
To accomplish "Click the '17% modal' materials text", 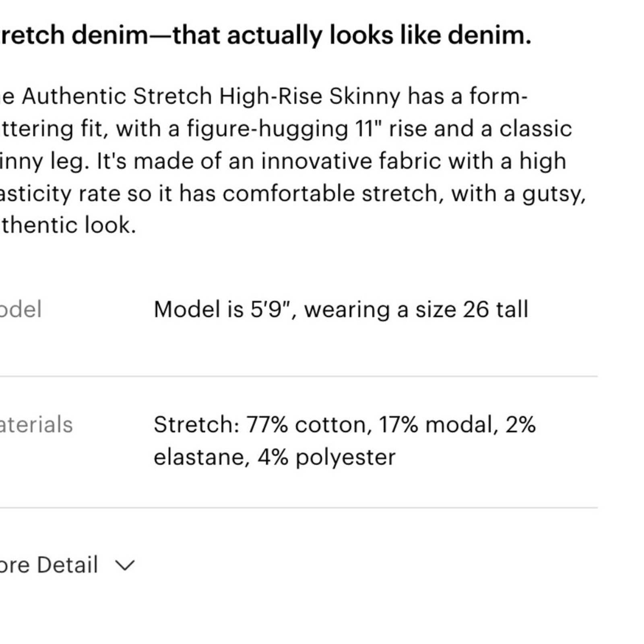I will (x=436, y=425).
